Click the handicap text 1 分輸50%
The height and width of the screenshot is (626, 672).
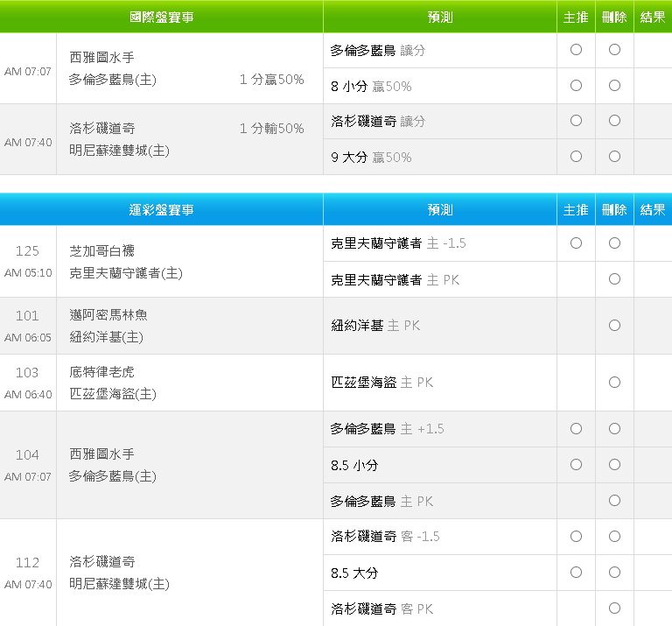(272, 128)
